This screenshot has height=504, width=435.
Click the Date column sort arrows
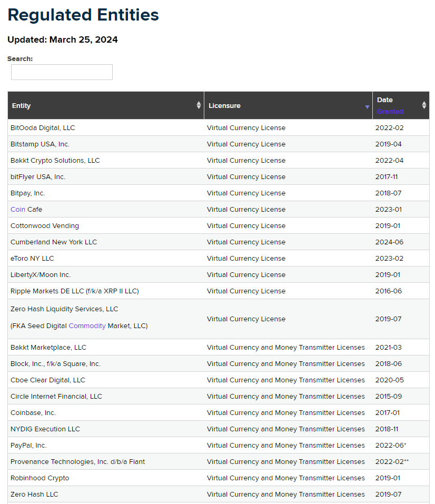[424, 105]
